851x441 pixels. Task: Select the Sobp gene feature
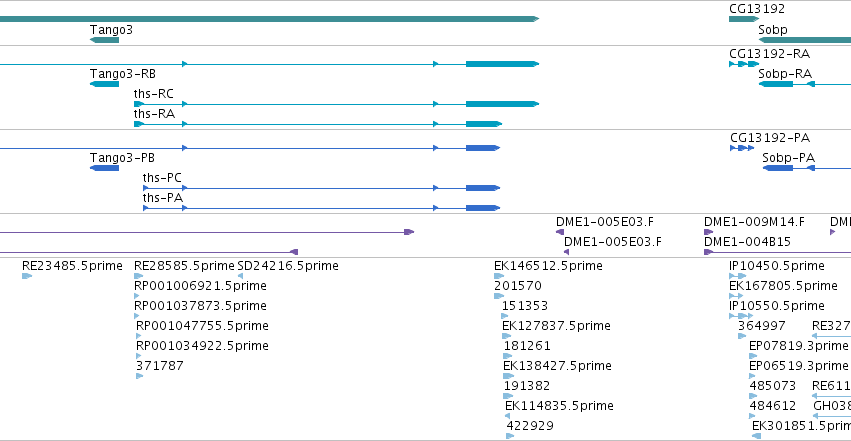[805, 40]
